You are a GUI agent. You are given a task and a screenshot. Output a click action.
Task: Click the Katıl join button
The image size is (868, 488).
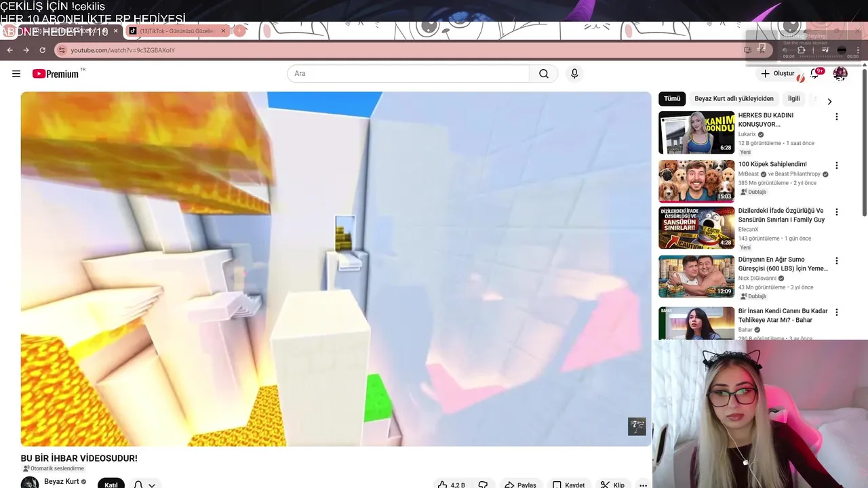click(x=111, y=485)
